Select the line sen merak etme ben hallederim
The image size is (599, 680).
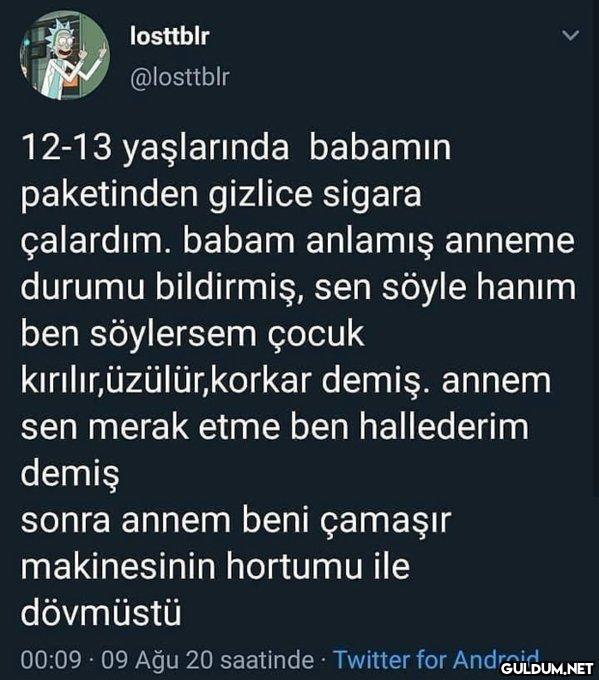pyautogui.click(x=275, y=428)
